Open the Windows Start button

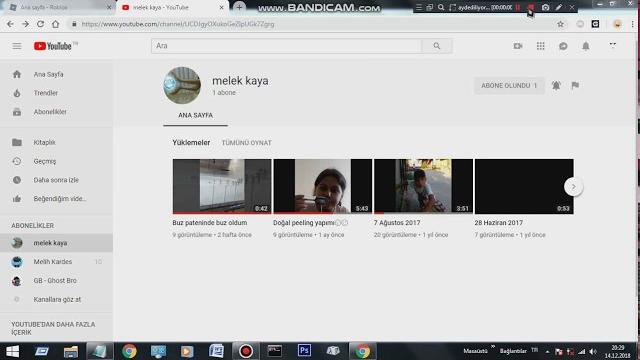coord(12,351)
